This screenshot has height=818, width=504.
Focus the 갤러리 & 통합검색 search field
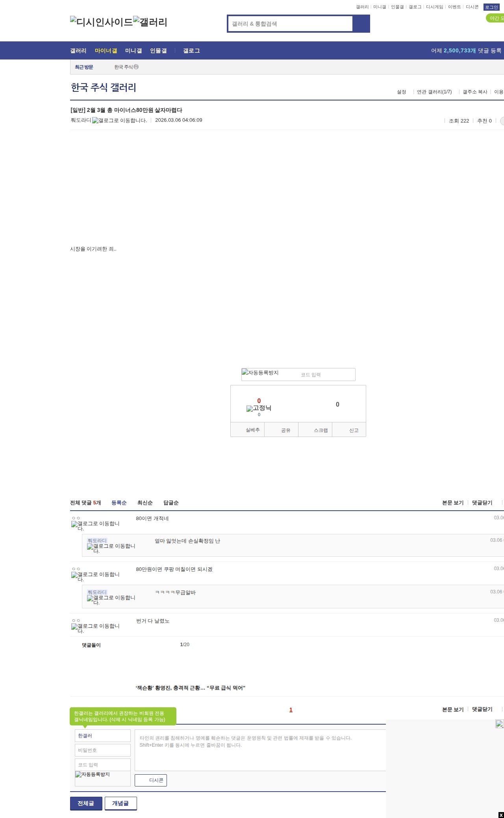(x=291, y=24)
